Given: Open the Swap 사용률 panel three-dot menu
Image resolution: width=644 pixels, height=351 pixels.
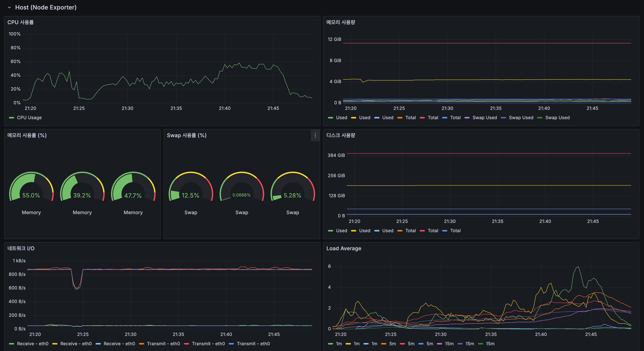Looking at the screenshot, I should (315, 135).
